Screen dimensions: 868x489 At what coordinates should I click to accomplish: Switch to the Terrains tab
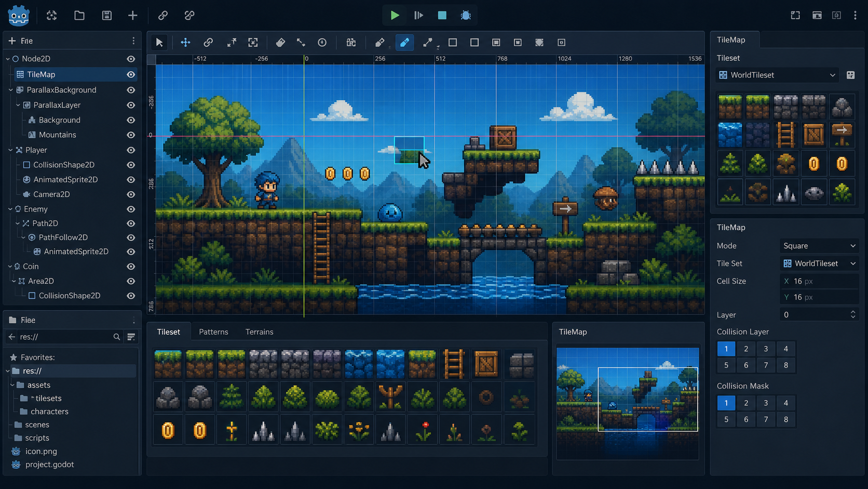259,332
